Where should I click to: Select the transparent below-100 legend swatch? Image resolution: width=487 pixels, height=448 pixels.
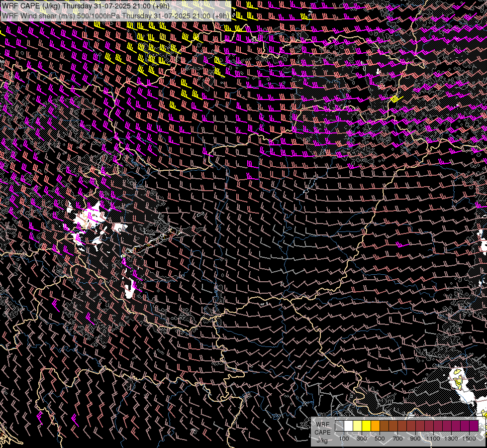pyautogui.click(x=339, y=426)
